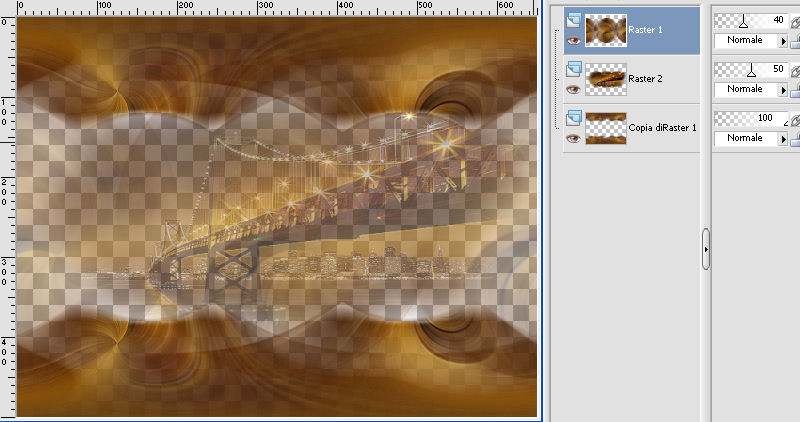800x422 pixels.
Task: Click Normale blend mode field of Copia diRaster 1
Action: (746, 138)
